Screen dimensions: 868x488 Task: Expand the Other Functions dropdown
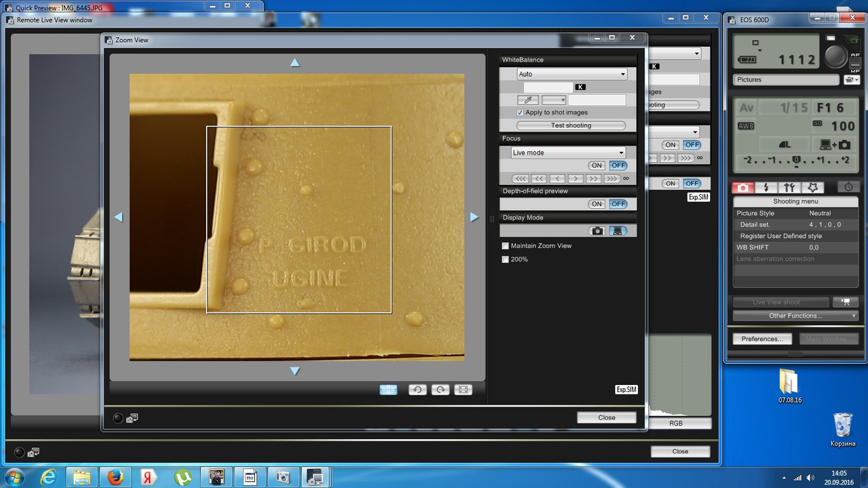point(795,316)
